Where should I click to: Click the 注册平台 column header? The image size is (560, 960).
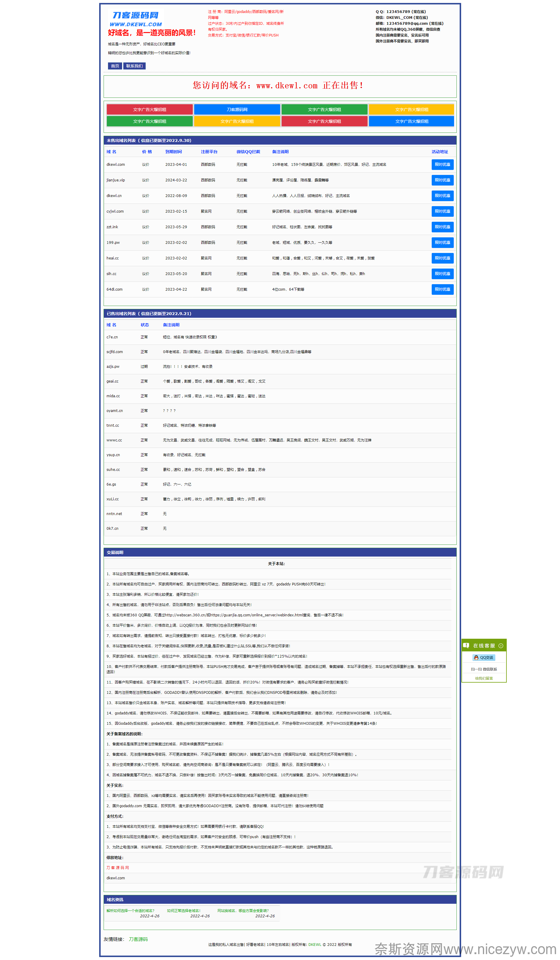(x=209, y=152)
